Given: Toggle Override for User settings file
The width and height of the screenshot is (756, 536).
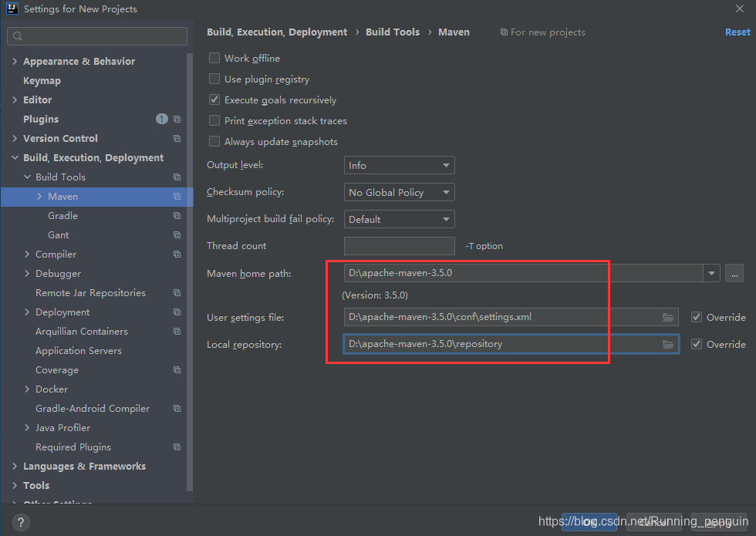Looking at the screenshot, I should pos(696,317).
